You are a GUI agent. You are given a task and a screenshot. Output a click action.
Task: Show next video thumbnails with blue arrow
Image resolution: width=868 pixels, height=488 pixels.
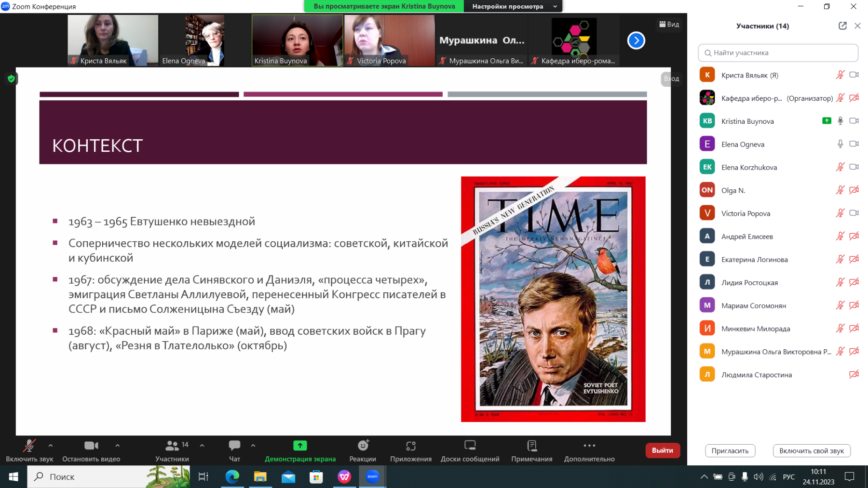pyautogui.click(x=636, y=40)
